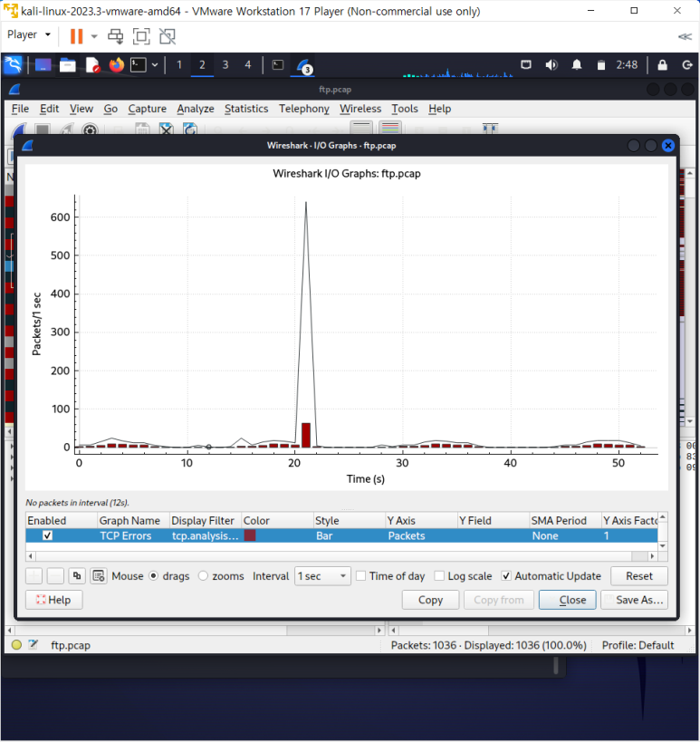
Task: Change TCP Errors graph color swatch
Action: tap(250, 535)
